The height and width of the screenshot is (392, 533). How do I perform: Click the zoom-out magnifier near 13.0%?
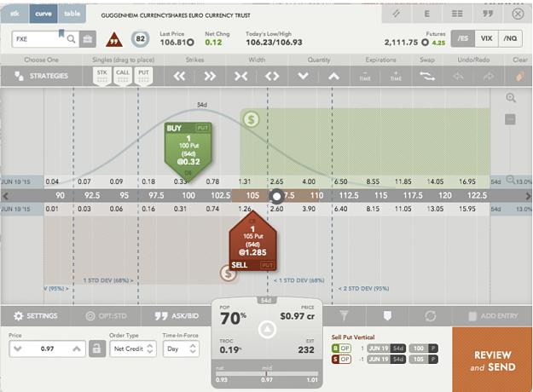pos(510,180)
